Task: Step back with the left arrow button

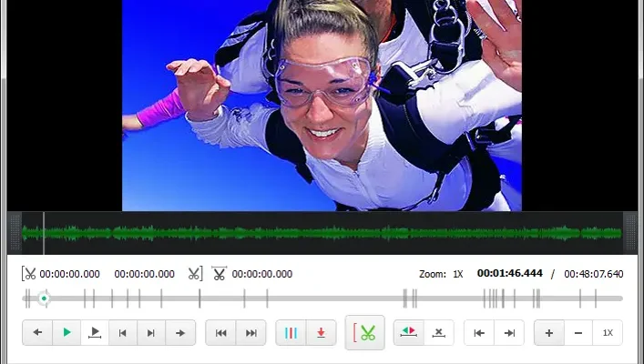Action: tap(37, 332)
